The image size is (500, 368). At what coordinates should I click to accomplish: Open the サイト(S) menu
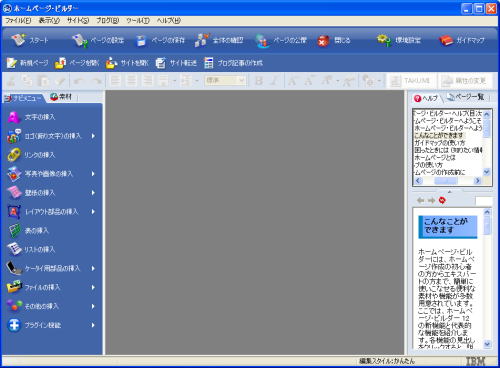pyautogui.click(x=78, y=21)
